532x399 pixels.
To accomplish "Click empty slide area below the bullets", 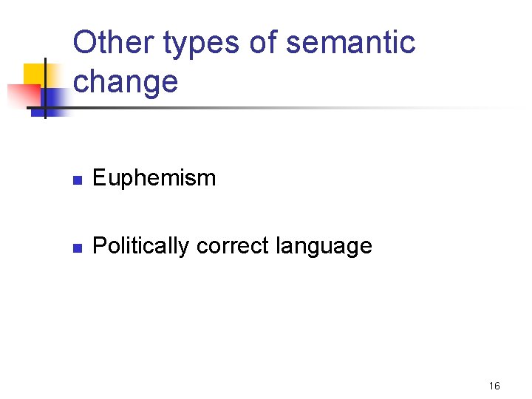I will (266, 325).
